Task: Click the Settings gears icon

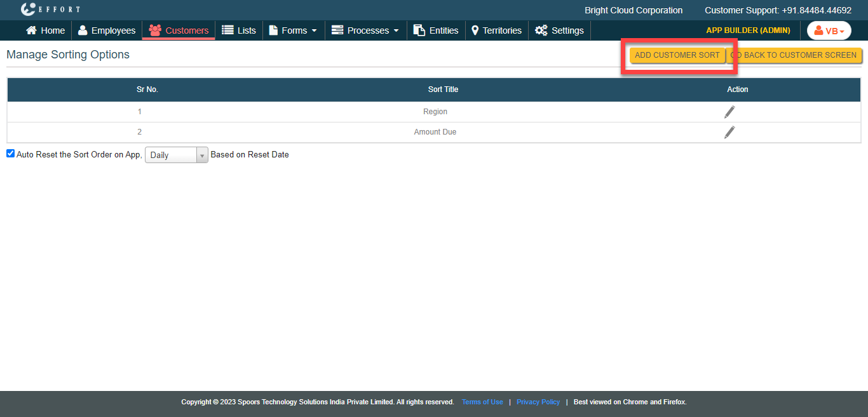Action: (x=541, y=30)
